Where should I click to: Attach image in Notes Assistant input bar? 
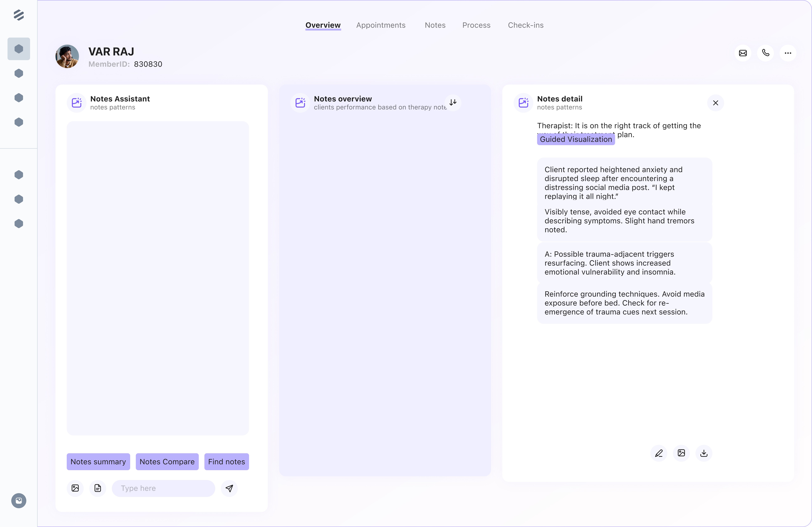pyautogui.click(x=75, y=488)
